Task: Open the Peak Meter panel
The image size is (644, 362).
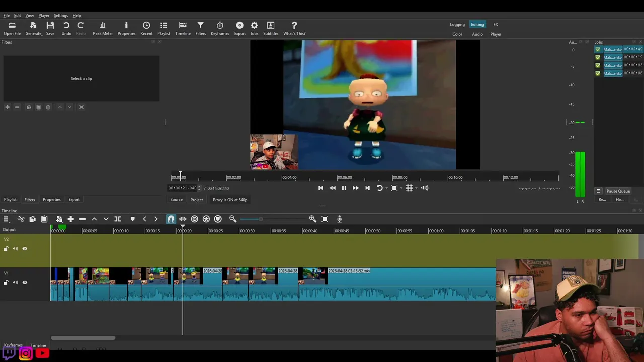Action: pos(103,29)
